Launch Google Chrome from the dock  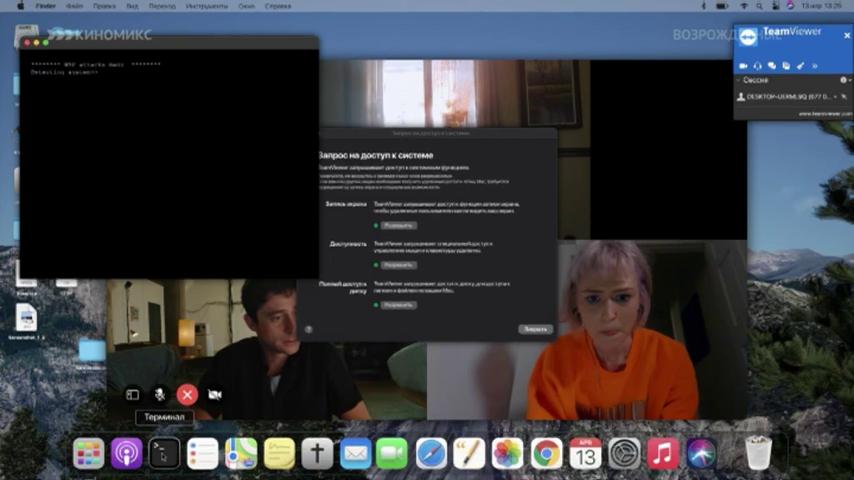pyautogui.click(x=546, y=453)
